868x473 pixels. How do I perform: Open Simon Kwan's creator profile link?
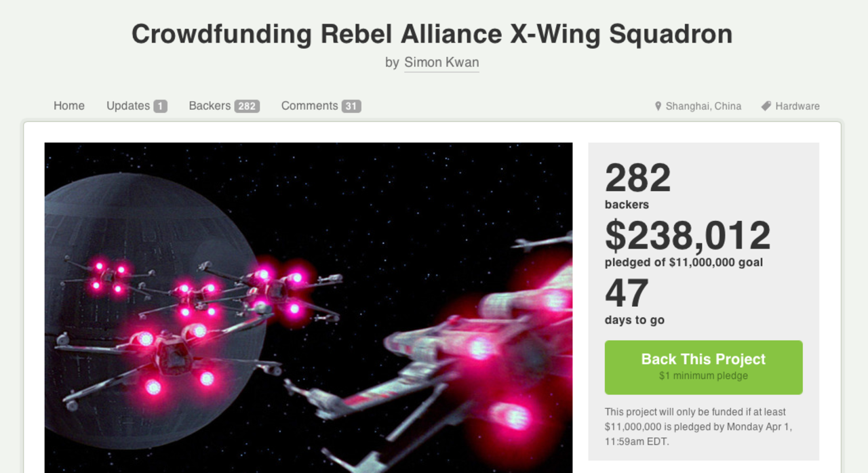[x=441, y=62]
